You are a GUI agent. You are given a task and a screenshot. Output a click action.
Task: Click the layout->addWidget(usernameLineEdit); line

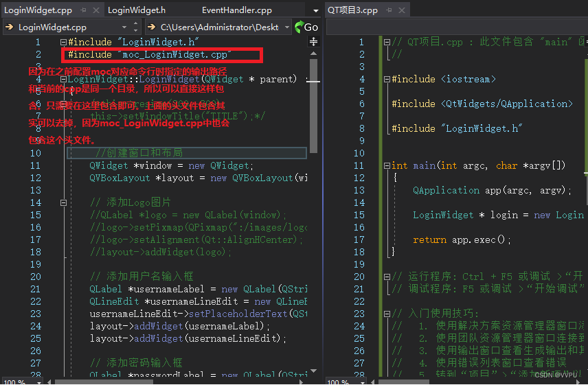[x=188, y=338]
